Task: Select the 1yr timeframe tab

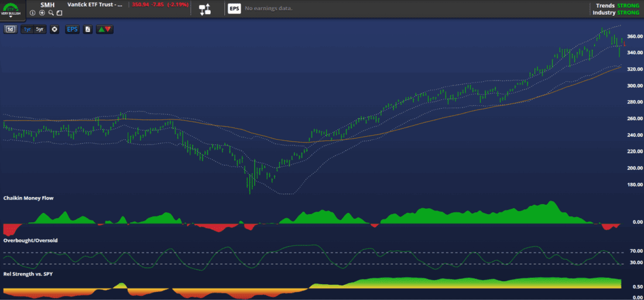Action: click(28, 29)
